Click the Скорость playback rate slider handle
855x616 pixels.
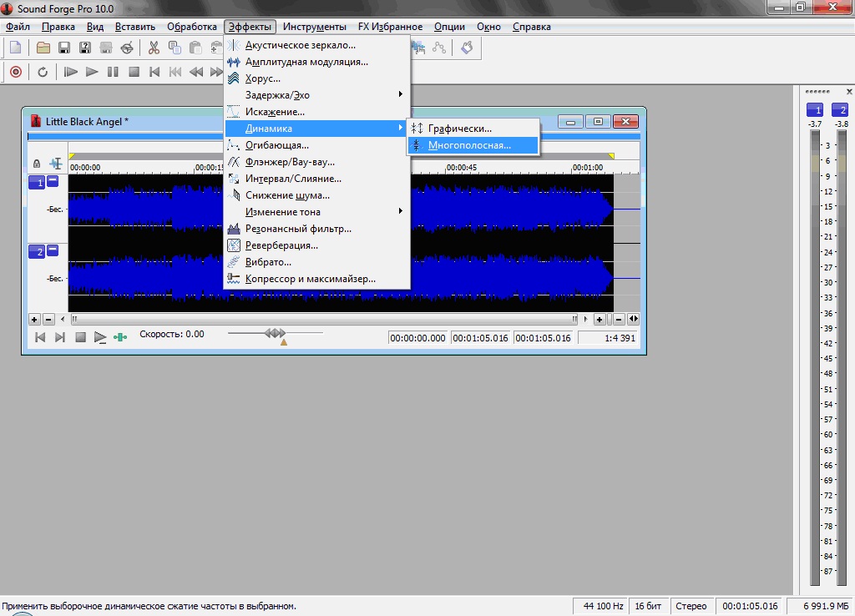(x=276, y=332)
